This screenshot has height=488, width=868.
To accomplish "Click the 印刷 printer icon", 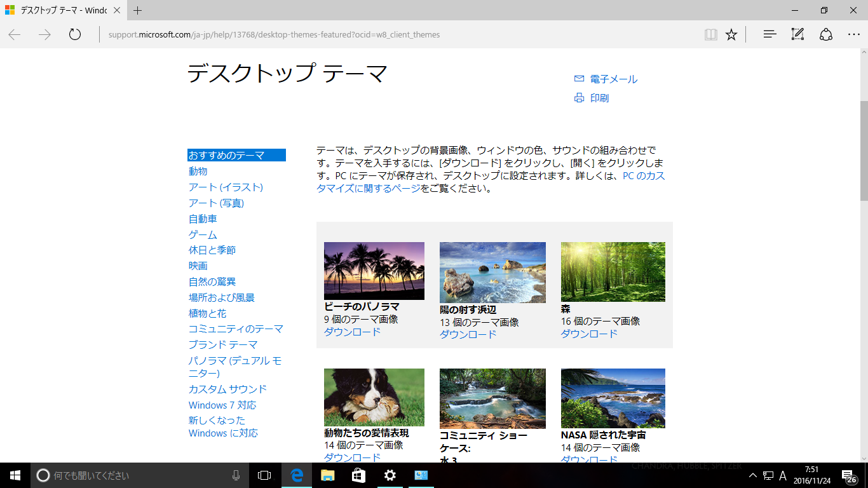I will click(x=579, y=98).
